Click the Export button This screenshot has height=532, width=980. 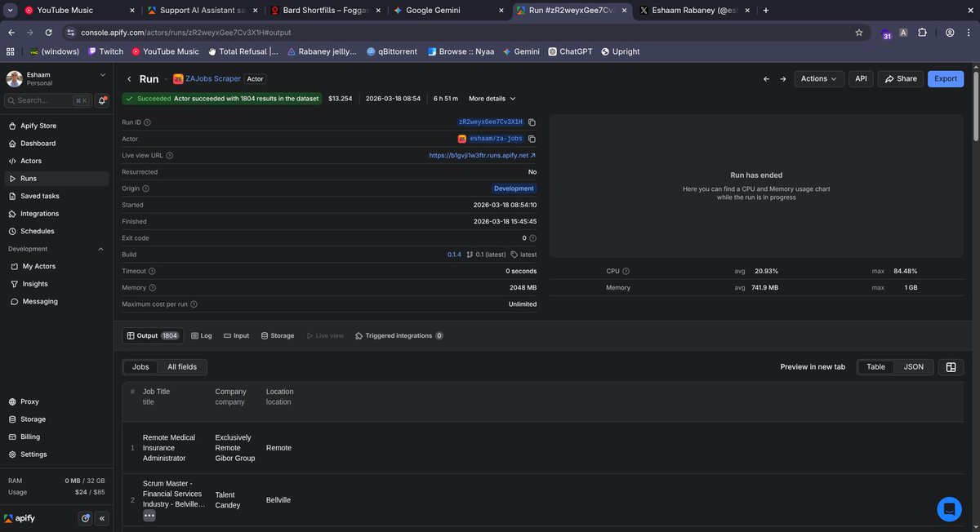[x=946, y=79]
